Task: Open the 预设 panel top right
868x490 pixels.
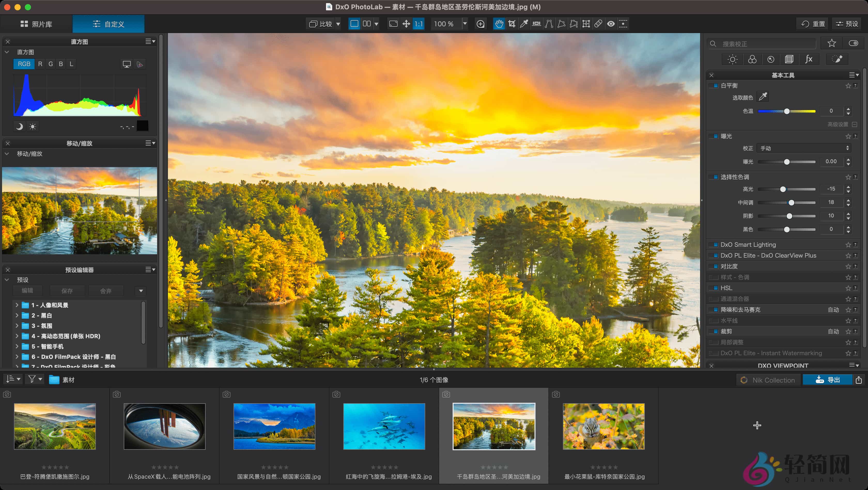Action: [x=847, y=23]
